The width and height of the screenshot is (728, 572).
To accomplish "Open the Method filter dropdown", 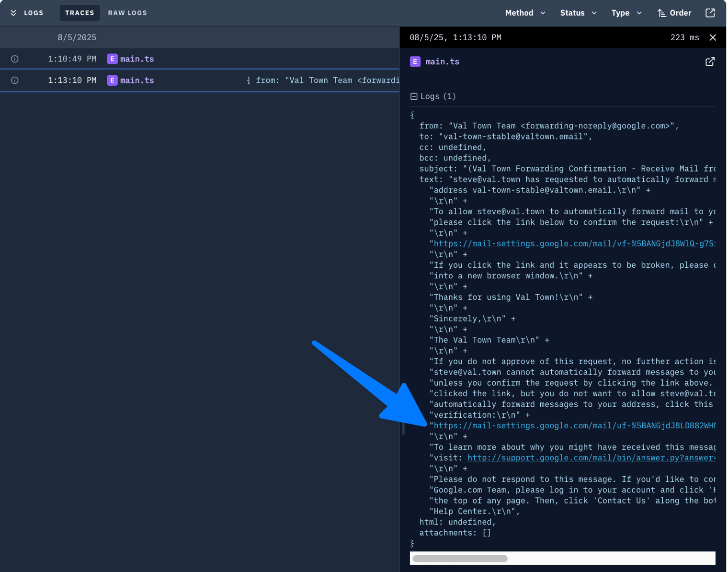I will click(x=525, y=13).
